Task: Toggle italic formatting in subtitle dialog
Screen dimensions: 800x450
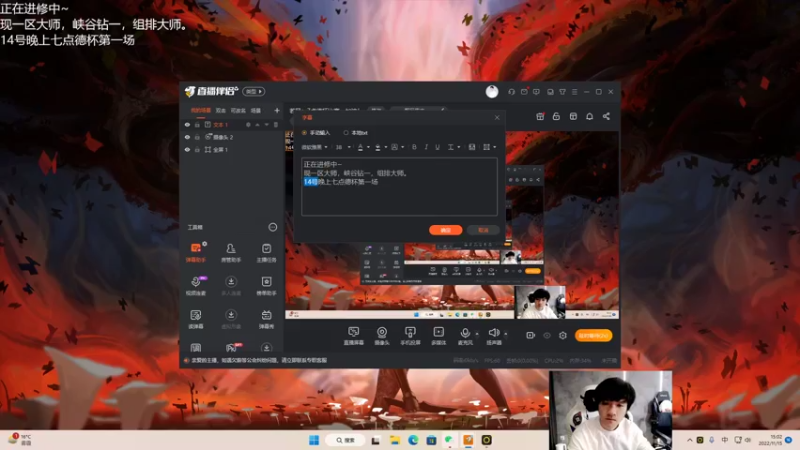Action: (426, 147)
